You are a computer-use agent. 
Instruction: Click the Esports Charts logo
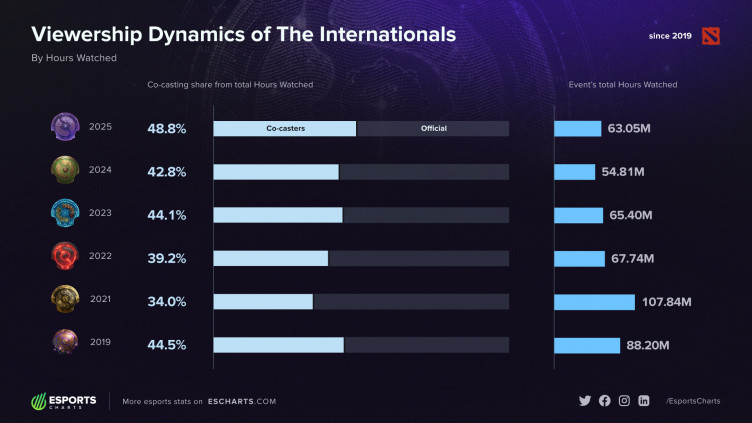(x=64, y=401)
